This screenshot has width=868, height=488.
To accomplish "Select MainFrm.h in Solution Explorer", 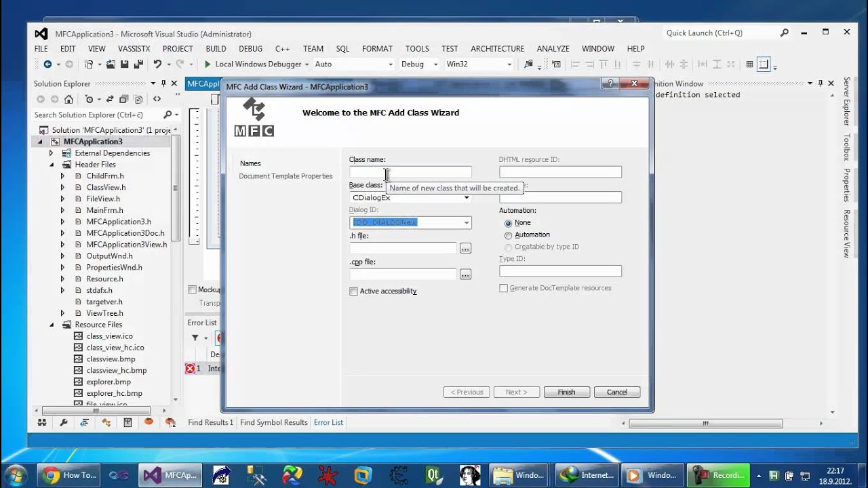I will point(104,210).
